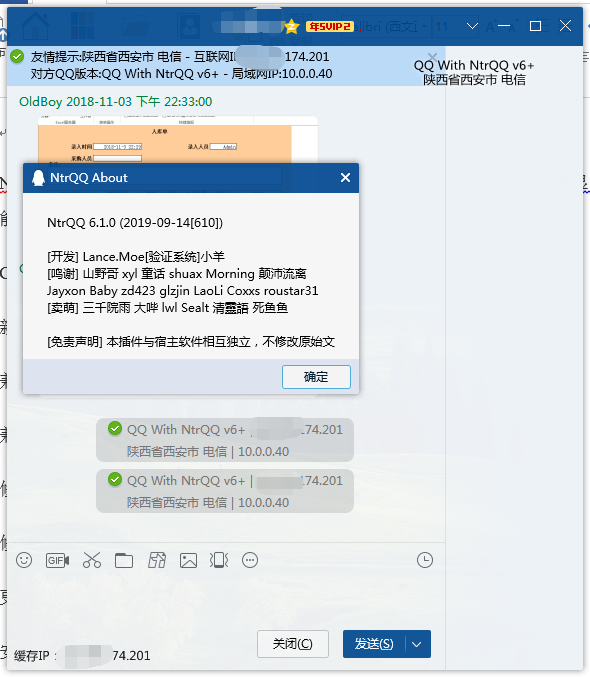Expand the send options arrow
The width and height of the screenshot is (590, 677).
tap(417, 644)
